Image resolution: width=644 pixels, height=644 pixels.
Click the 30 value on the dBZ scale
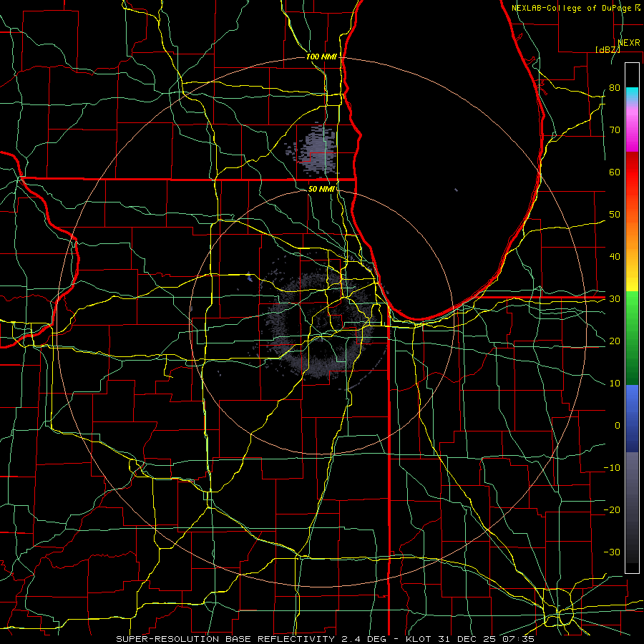pos(615,299)
